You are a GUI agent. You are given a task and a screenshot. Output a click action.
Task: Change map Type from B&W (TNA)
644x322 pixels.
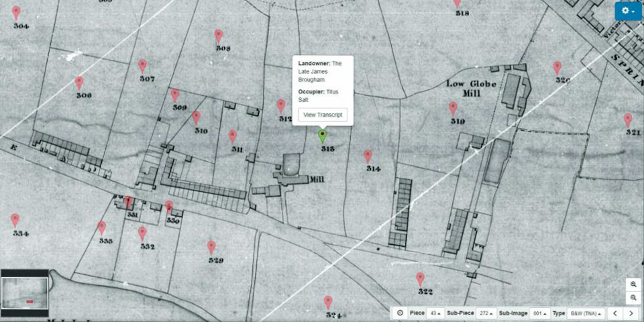coord(586,313)
